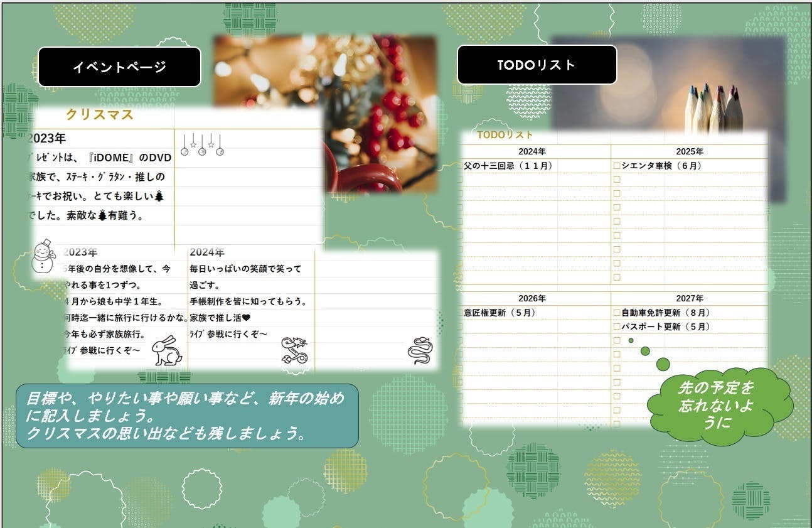Screen dimensions: 812x528
Task: Click the teal text box about 目標や、やりたい事
Action: pyautogui.click(x=187, y=416)
